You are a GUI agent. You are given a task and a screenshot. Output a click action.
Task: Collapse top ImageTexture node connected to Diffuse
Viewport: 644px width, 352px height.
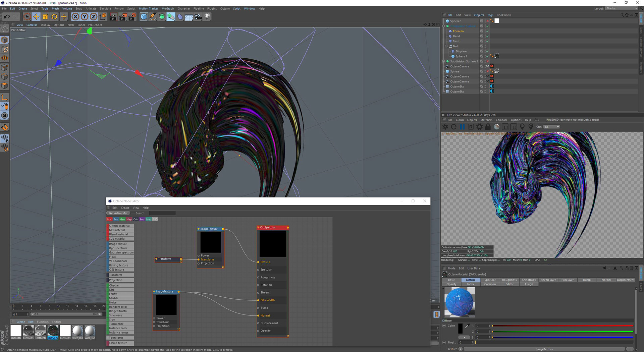199,229
